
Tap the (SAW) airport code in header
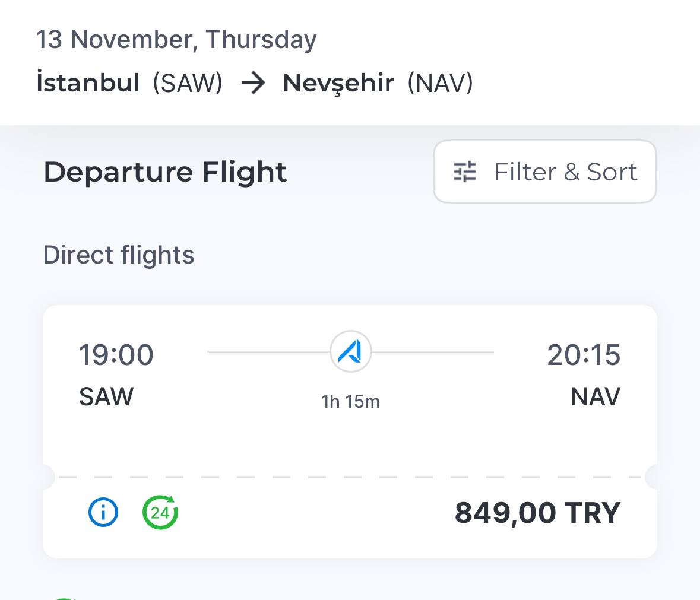click(188, 83)
